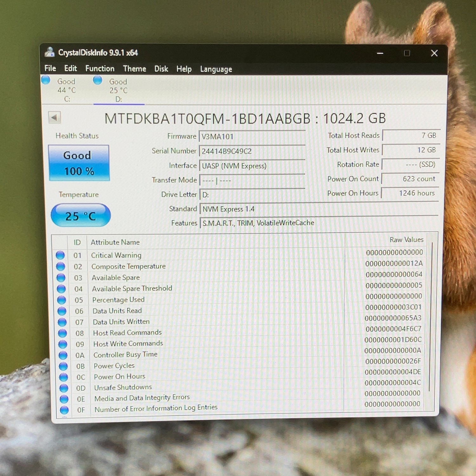
Task: Click status orb for Data Units Written row
Action: point(62,322)
